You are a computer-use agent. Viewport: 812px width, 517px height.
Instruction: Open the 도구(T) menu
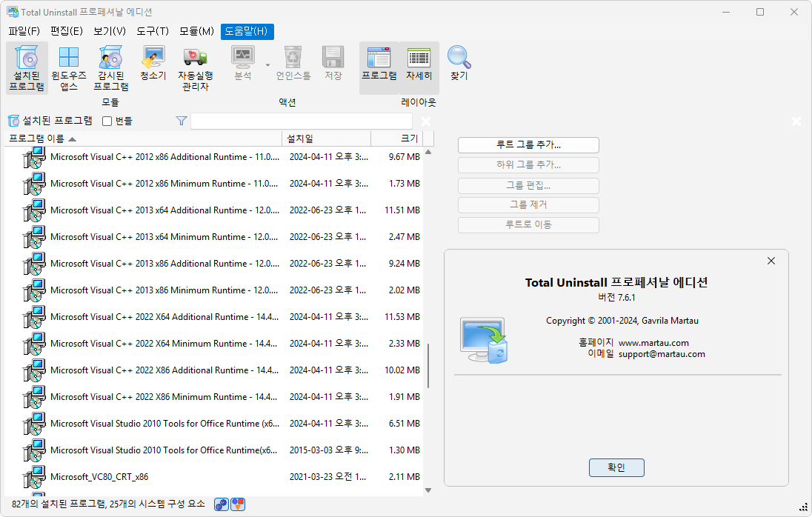(153, 31)
